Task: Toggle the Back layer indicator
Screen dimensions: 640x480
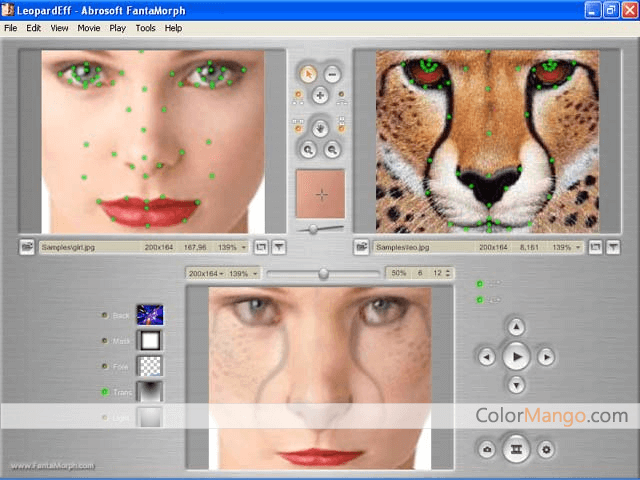Action: pyautogui.click(x=105, y=315)
